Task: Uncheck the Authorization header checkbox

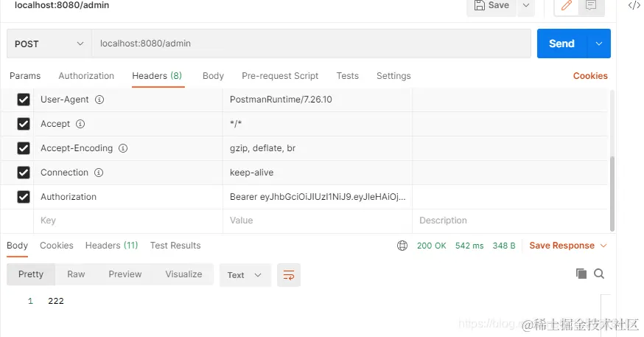Action: click(x=24, y=197)
